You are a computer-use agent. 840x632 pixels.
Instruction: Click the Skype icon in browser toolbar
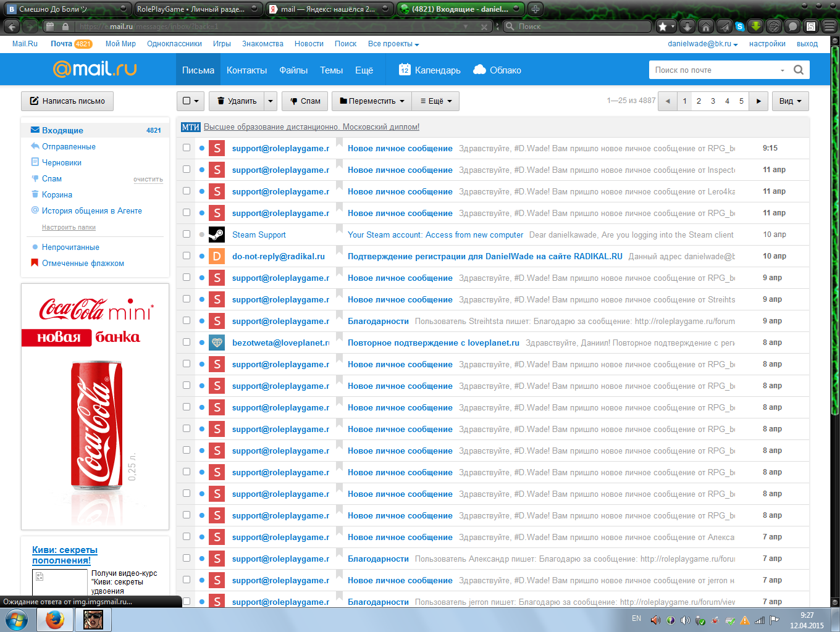click(739, 27)
